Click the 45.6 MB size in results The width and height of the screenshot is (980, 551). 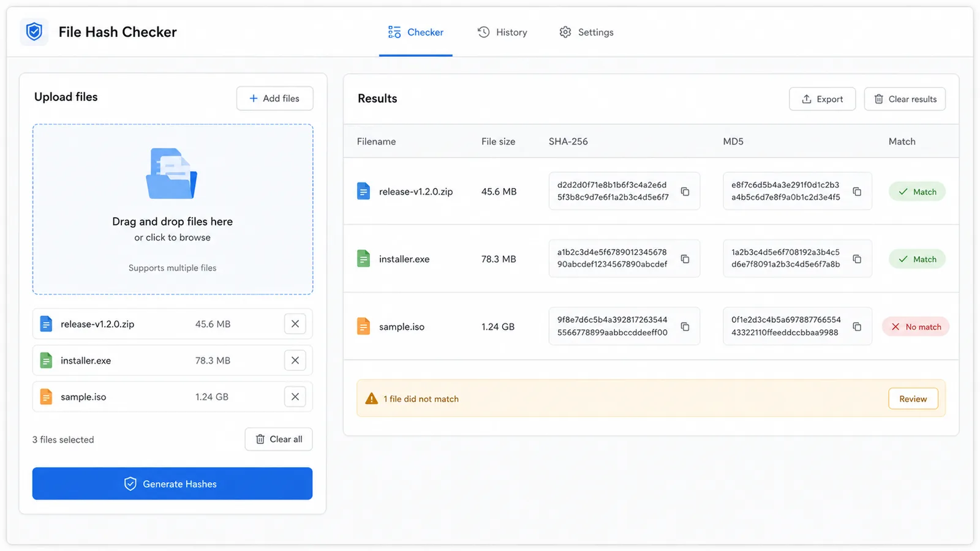[499, 192]
